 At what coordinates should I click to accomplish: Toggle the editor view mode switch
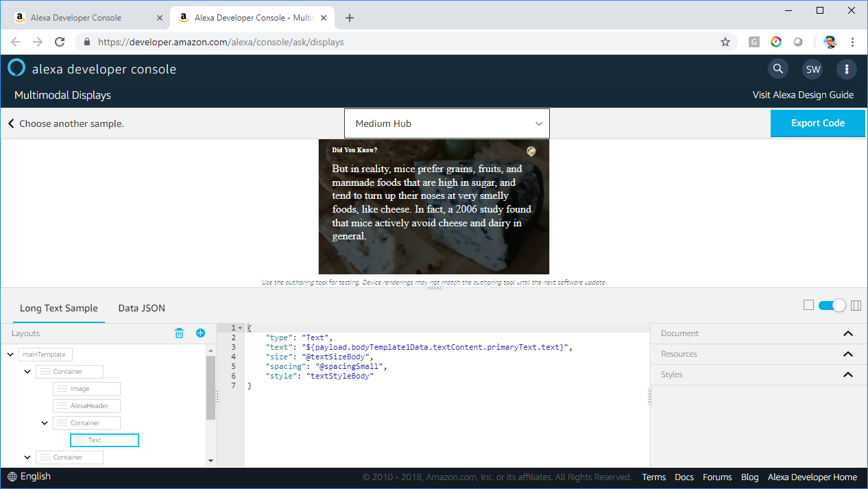[x=832, y=305]
